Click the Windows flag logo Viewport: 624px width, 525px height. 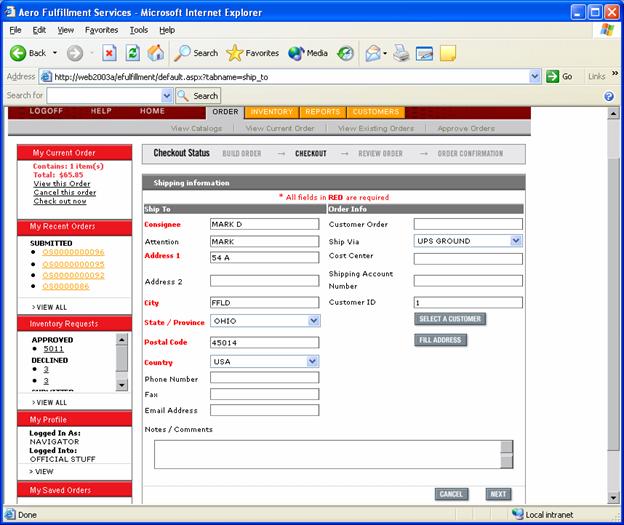click(x=607, y=30)
